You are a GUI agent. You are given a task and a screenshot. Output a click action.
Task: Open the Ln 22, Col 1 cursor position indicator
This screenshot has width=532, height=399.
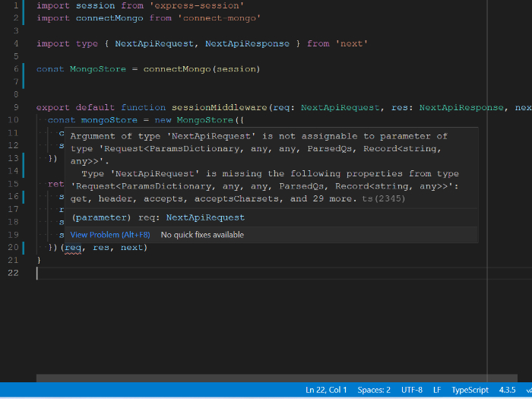pos(326,390)
